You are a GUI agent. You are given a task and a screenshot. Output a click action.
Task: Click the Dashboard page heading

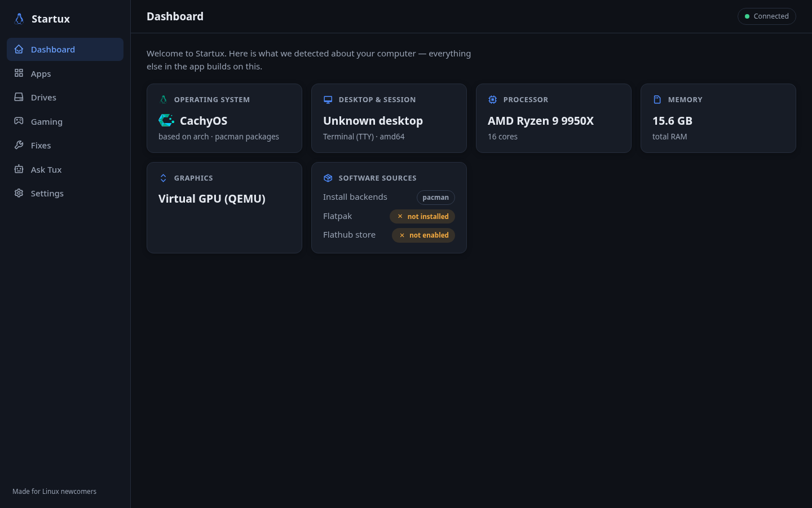pyautogui.click(x=175, y=16)
